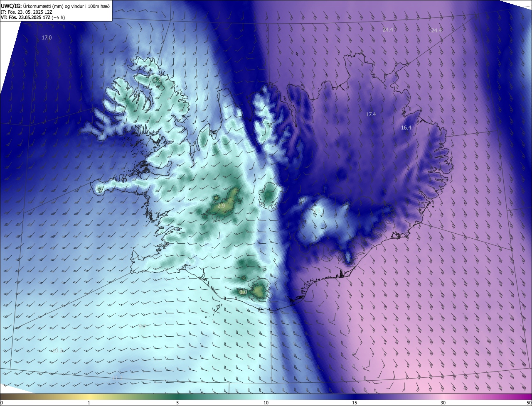The height and width of the screenshot is (406, 532).
Task: Click the '10' tick label on the color scale
Action: tap(266, 403)
